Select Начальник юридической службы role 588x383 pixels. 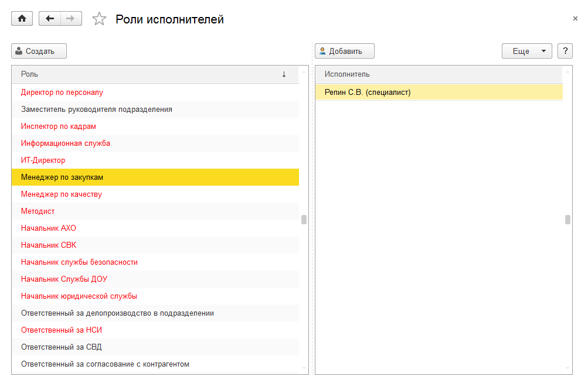pyautogui.click(x=79, y=296)
